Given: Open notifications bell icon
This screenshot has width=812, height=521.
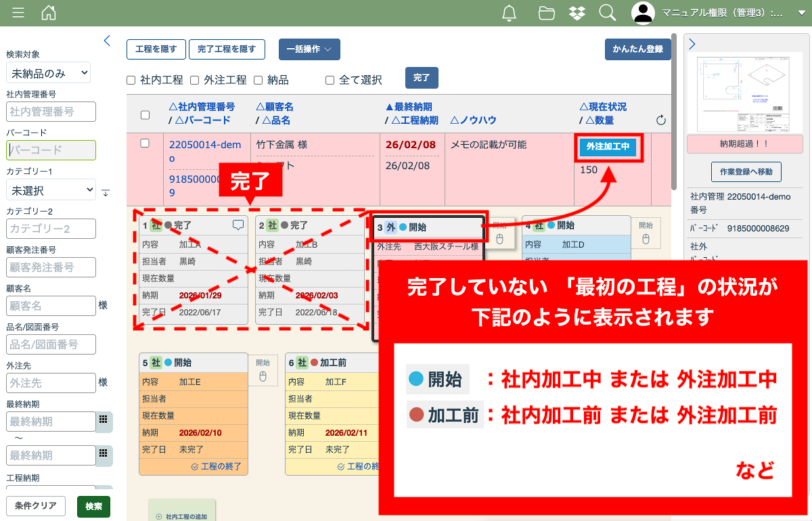Looking at the screenshot, I should (x=510, y=13).
